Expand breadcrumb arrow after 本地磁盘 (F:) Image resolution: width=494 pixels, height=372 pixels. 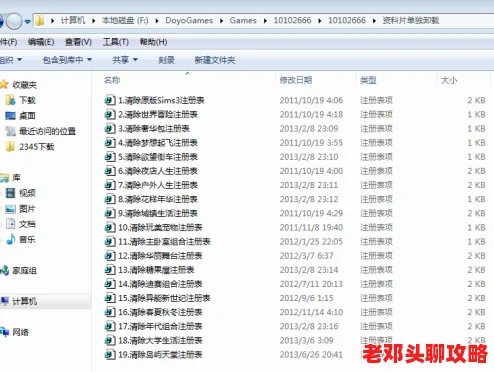(157, 21)
